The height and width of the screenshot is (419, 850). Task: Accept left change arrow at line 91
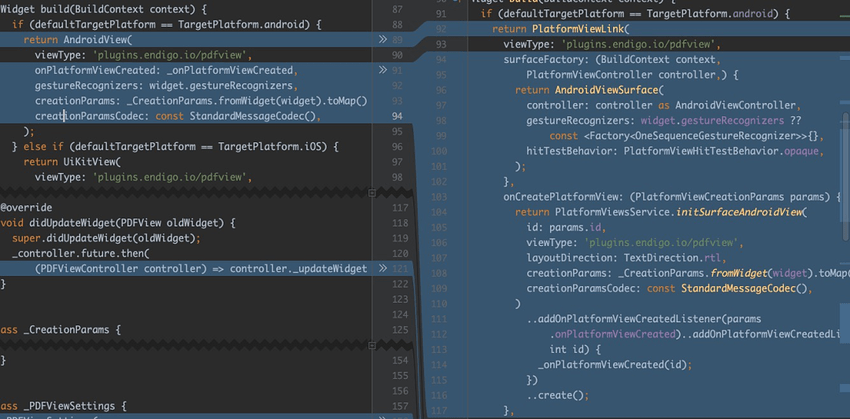click(383, 70)
